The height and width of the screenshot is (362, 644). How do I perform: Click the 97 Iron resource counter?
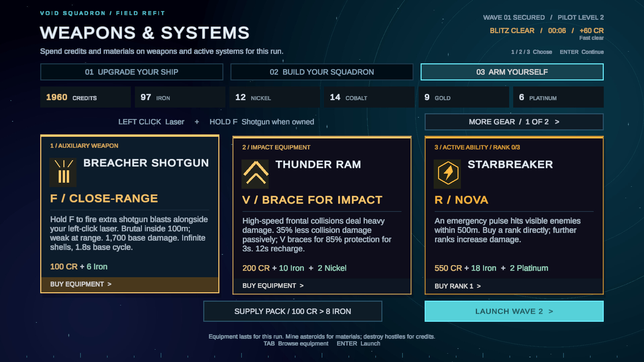[180, 97]
